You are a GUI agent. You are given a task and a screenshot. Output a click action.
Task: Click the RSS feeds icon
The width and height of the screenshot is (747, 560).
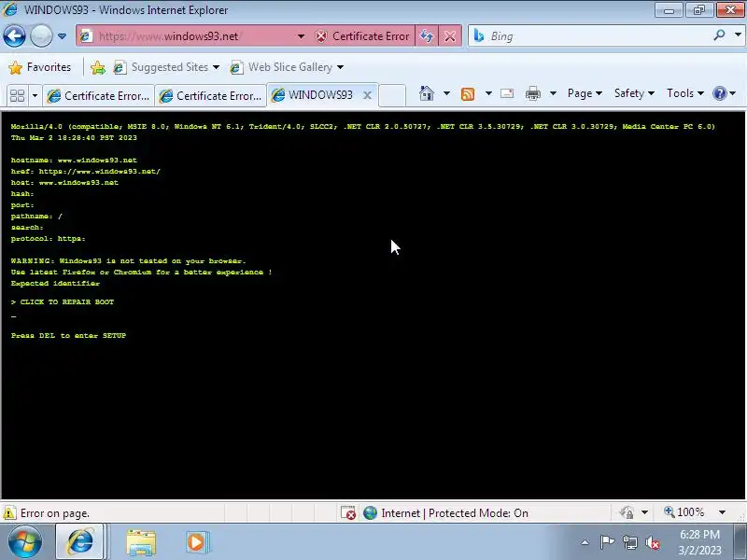click(x=468, y=94)
